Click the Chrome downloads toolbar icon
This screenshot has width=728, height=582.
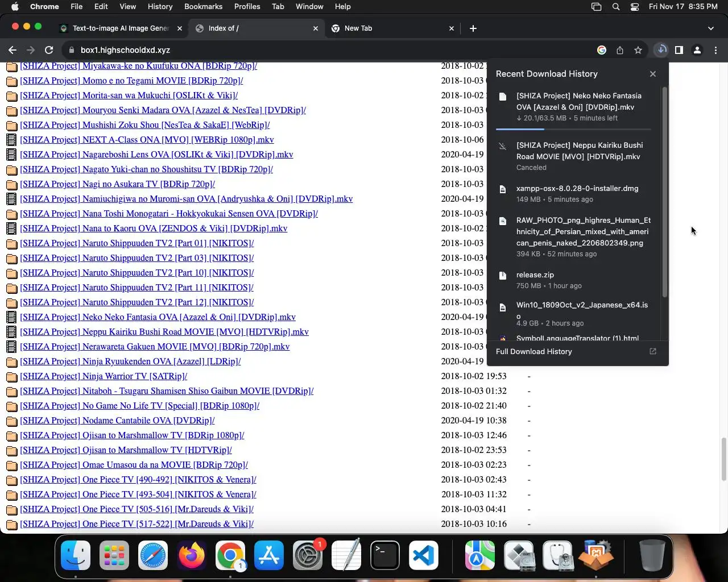pos(661,50)
